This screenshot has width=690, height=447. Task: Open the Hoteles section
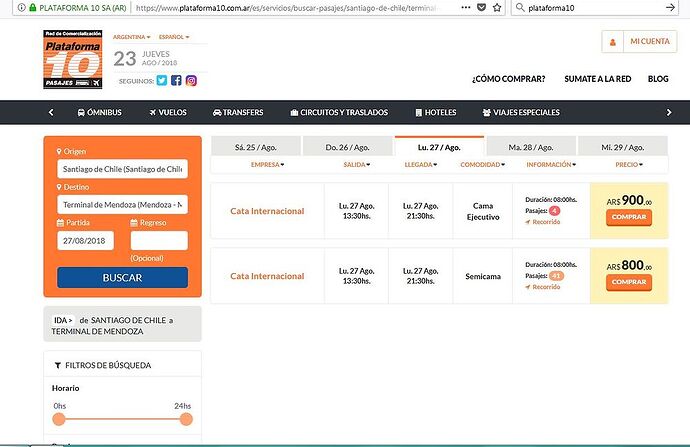click(x=436, y=113)
